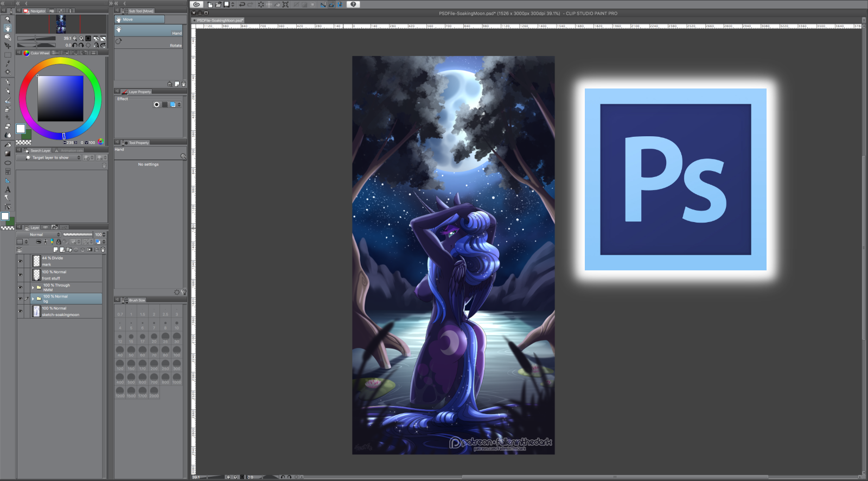This screenshot has width=868, height=481.
Task: Select the Hand move tool in toolbar
Action: pyautogui.click(x=8, y=28)
